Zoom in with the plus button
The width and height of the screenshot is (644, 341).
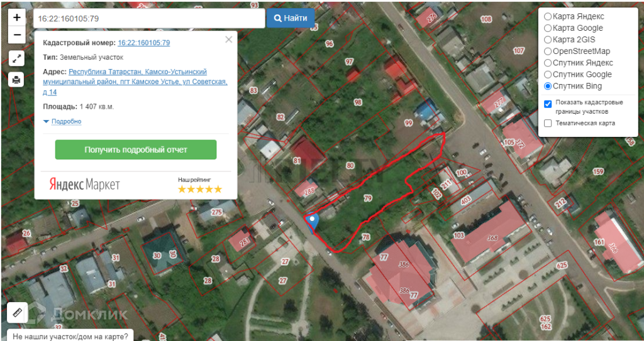pyautogui.click(x=17, y=18)
